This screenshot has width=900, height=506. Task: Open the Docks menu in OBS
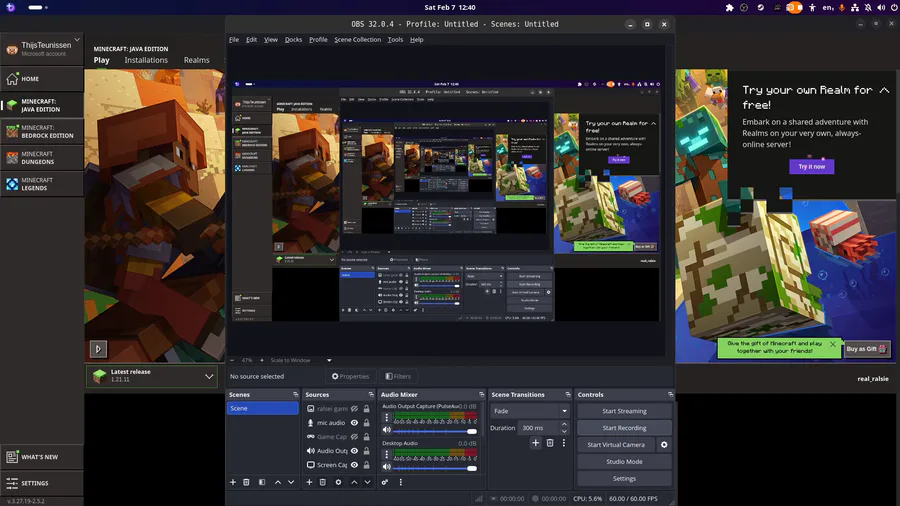click(x=293, y=40)
